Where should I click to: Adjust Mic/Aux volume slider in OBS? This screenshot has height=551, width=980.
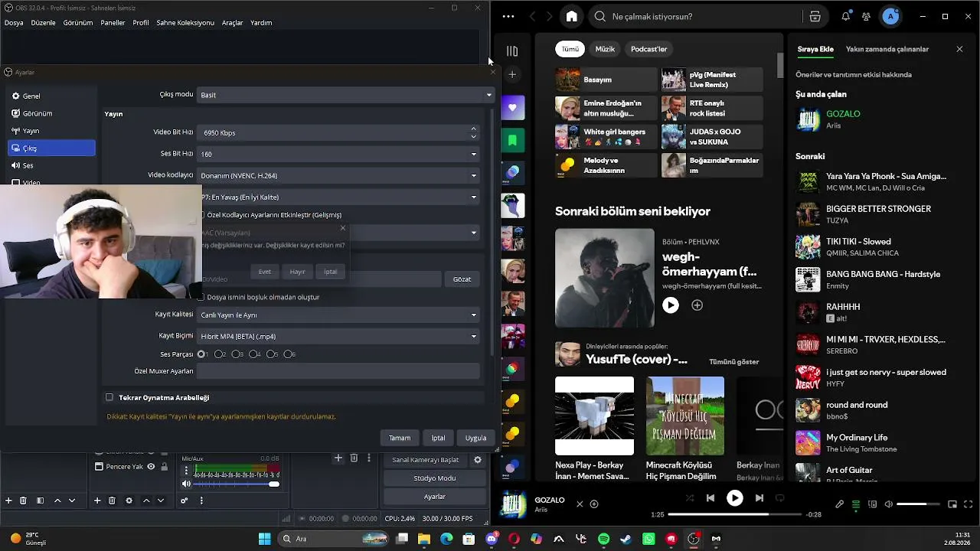coord(236,484)
